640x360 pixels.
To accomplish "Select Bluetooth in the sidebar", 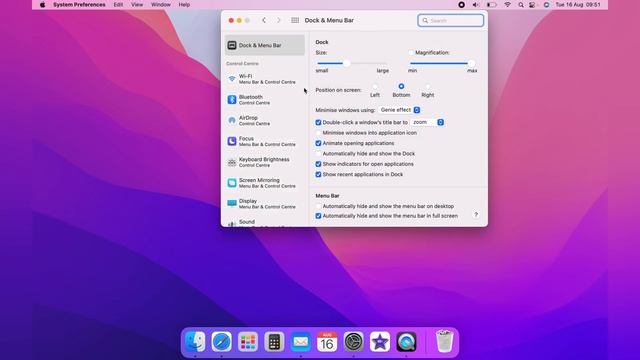I will click(x=264, y=100).
